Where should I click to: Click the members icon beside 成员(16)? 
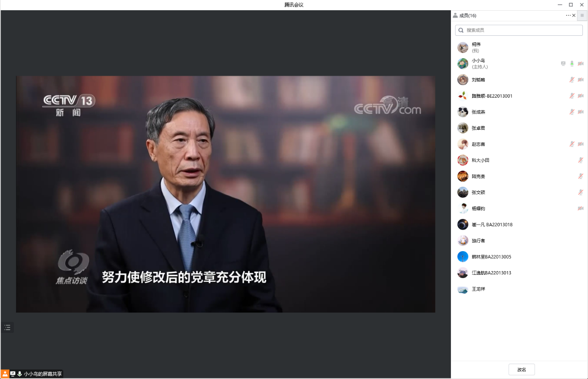click(455, 15)
